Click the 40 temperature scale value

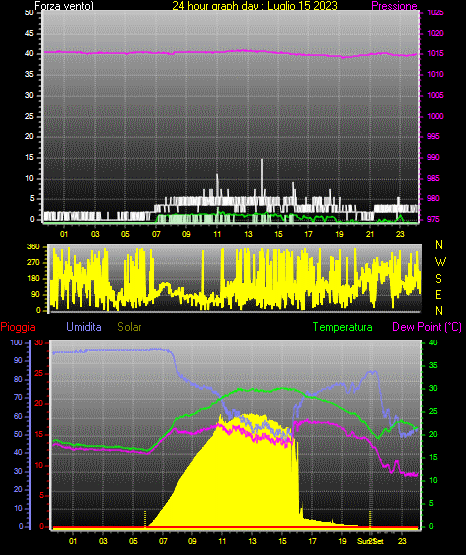point(433,342)
